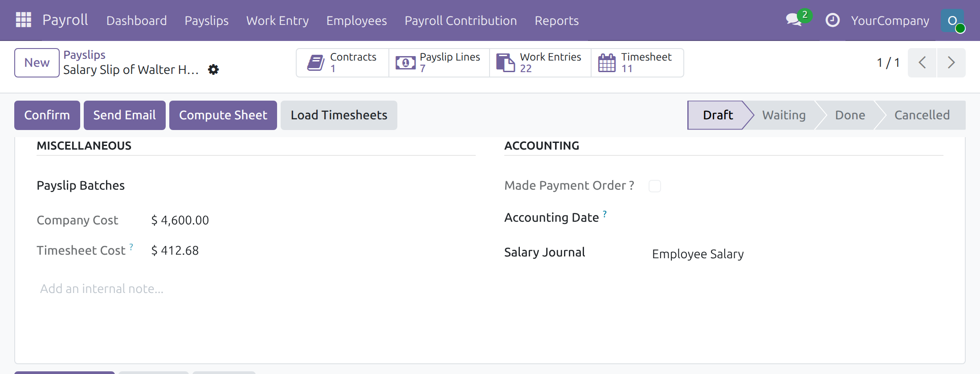This screenshot has height=374, width=980.
Task: Go to previous record arrow
Action: pyautogui.click(x=922, y=63)
